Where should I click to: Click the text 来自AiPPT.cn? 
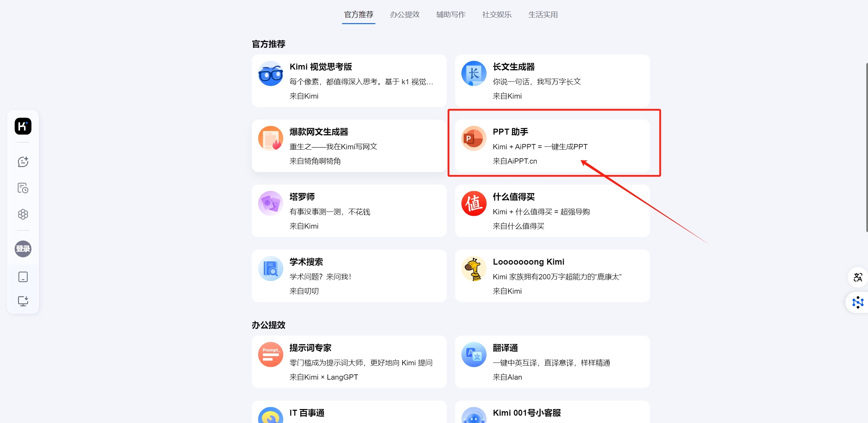coord(515,161)
